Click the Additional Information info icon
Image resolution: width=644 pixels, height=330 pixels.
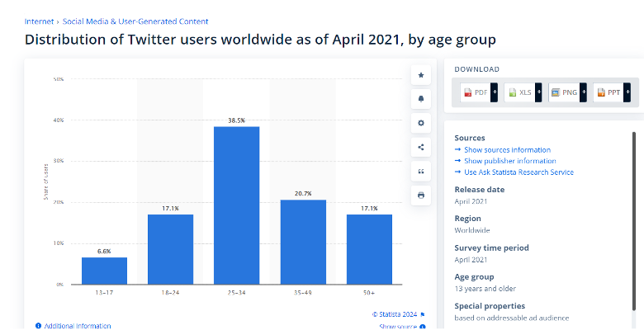pyautogui.click(x=38, y=326)
